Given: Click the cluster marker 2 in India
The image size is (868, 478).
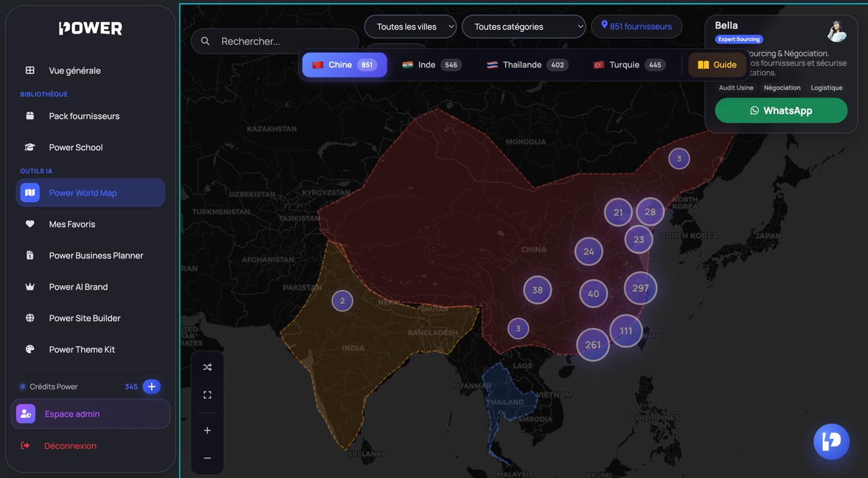Looking at the screenshot, I should click(342, 301).
